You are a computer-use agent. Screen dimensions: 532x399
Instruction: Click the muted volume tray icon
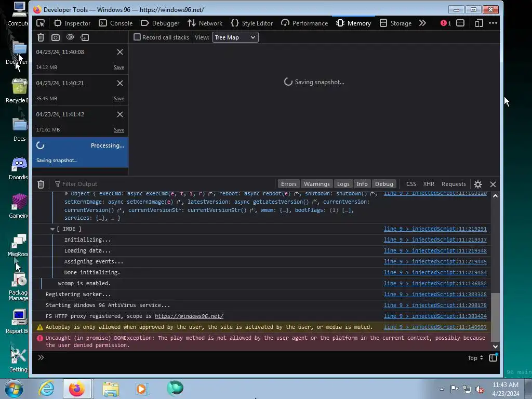pos(480,389)
